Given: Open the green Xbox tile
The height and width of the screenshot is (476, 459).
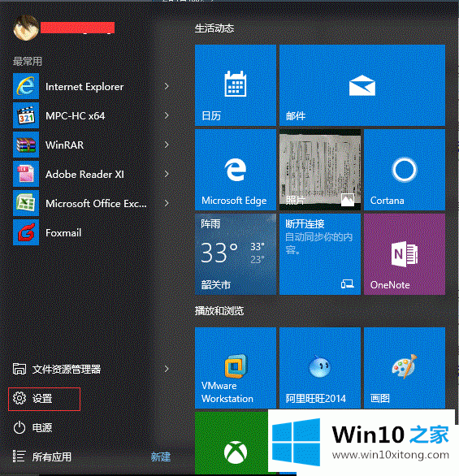Looking at the screenshot, I should [232, 443].
